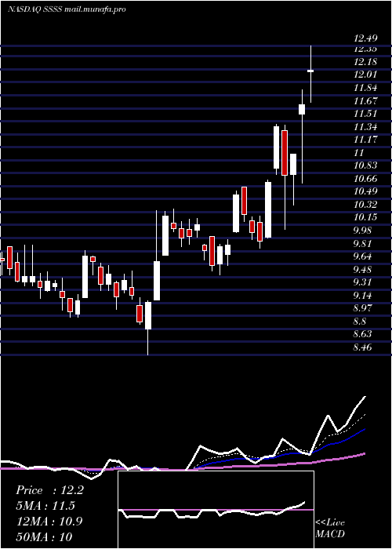Select the 11.17 price level label
The height and width of the screenshot is (549, 392).
(365, 140)
